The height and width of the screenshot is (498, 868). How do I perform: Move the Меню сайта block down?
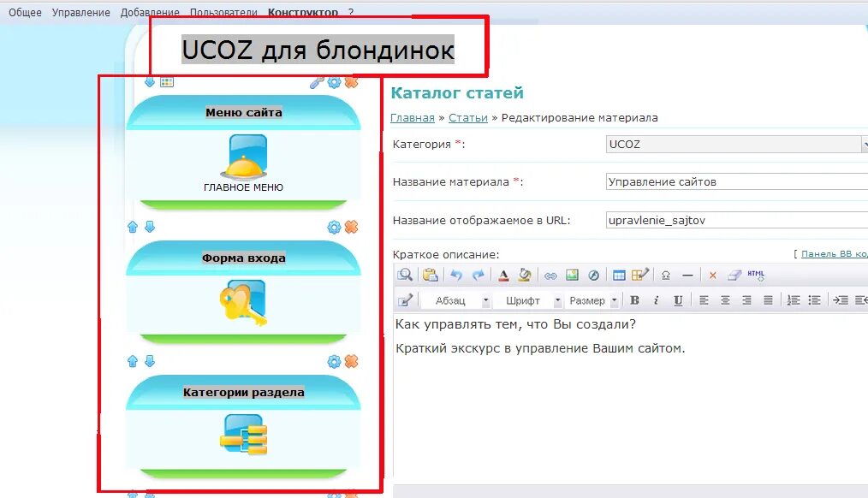pos(150,82)
